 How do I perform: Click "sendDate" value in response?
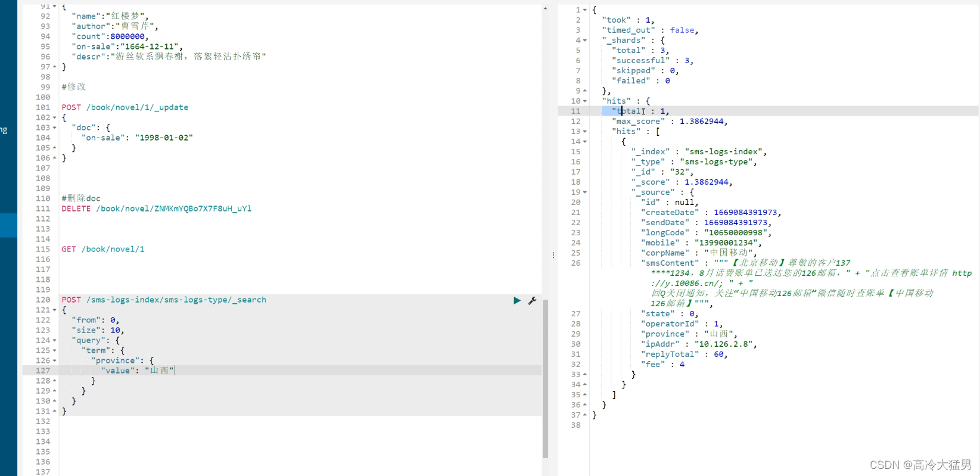(x=736, y=222)
